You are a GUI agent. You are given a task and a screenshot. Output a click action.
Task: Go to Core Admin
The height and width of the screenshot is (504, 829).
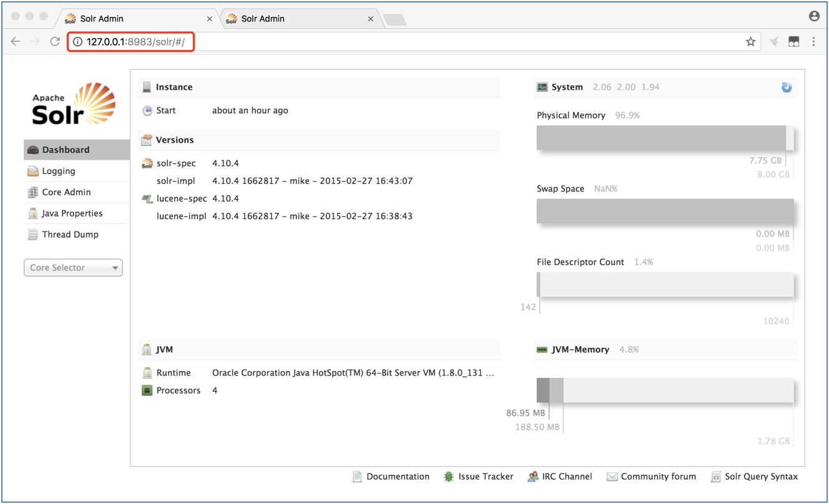coord(77,192)
